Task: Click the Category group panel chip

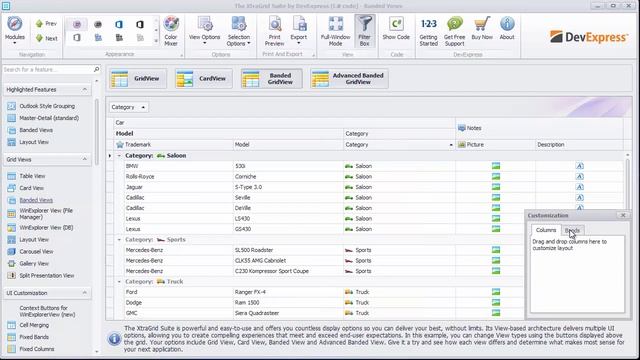Action: 129,107
